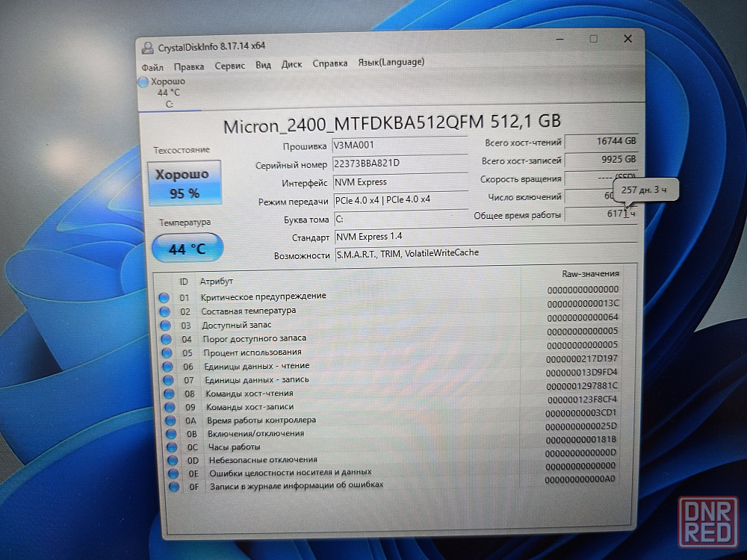Select the Единицы данных - запись text
This screenshot has height=560, width=747.
[x=257, y=379]
